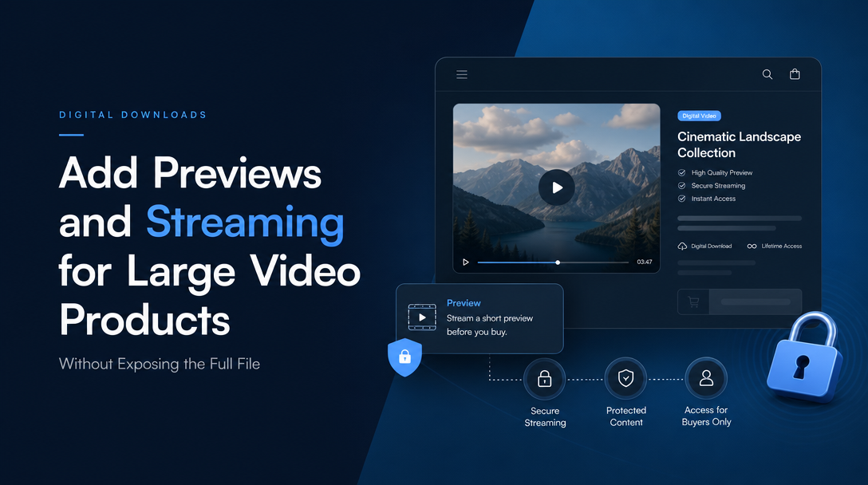Click the Secure Streaming lock circle icon

click(545, 379)
